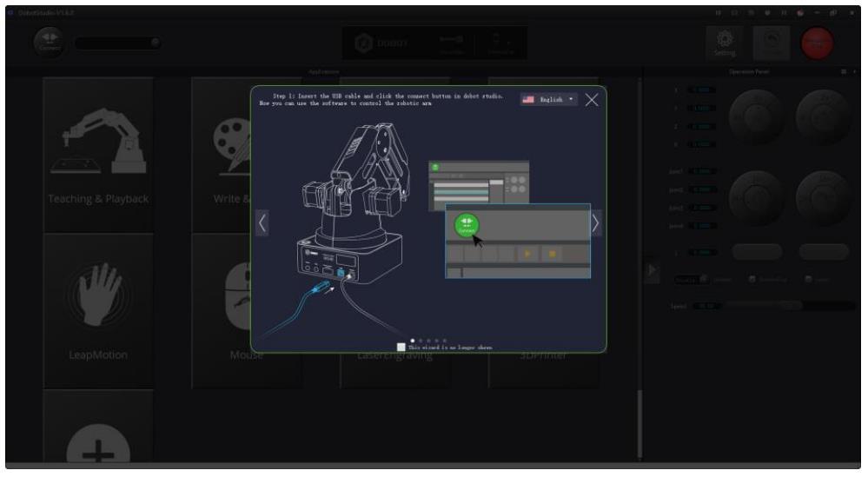Toggle the middle checkbox above Speed slider

tap(752, 280)
